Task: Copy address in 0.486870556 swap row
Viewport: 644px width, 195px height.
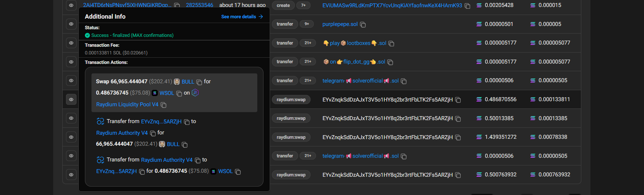Action: pos(458,100)
